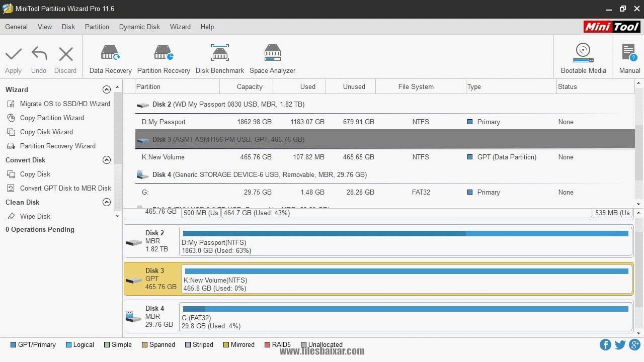Screen dimensions: 644x362
Task: Select the D:My Passport partition row
Action: [385, 122]
